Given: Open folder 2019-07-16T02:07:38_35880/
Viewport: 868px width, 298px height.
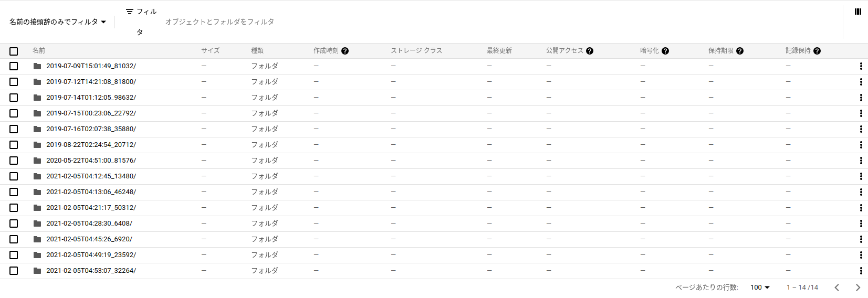Looking at the screenshot, I should tap(91, 129).
